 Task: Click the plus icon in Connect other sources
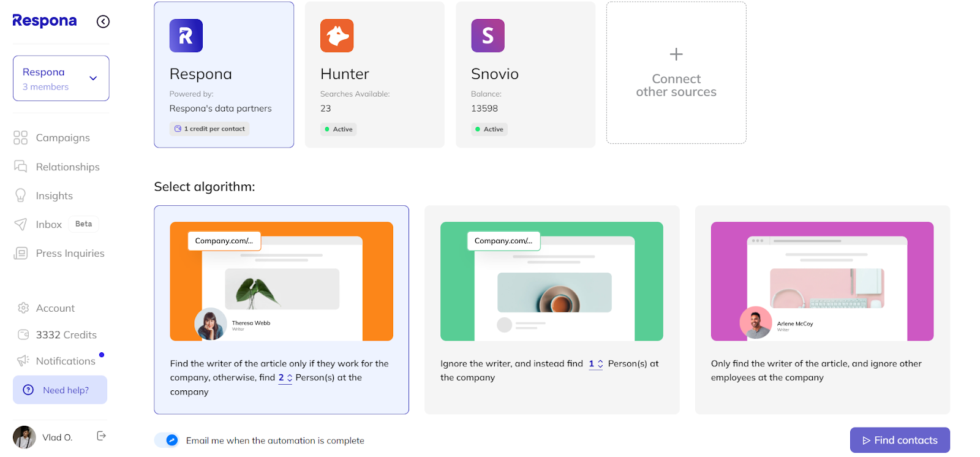[x=676, y=54]
